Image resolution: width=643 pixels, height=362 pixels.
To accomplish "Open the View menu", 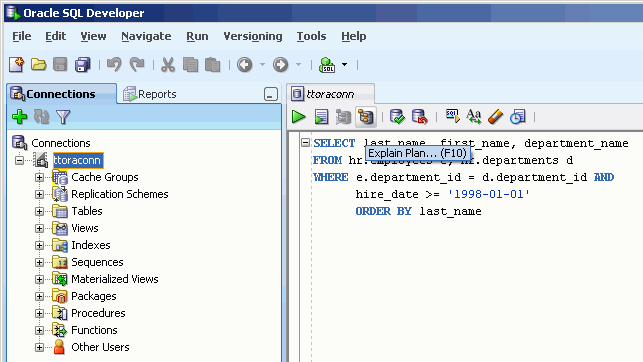I will point(93,36).
